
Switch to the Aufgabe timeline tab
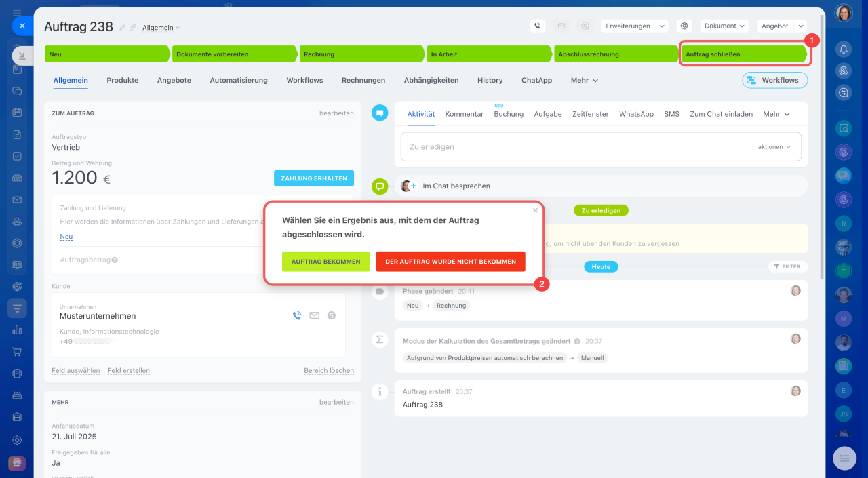[548, 114]
